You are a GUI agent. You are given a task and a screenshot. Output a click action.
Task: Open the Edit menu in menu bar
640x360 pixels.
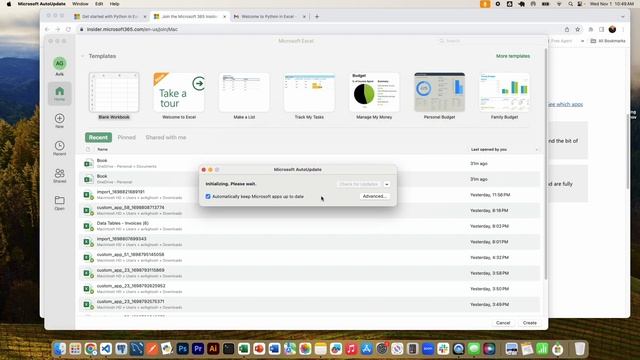[99, 4]
